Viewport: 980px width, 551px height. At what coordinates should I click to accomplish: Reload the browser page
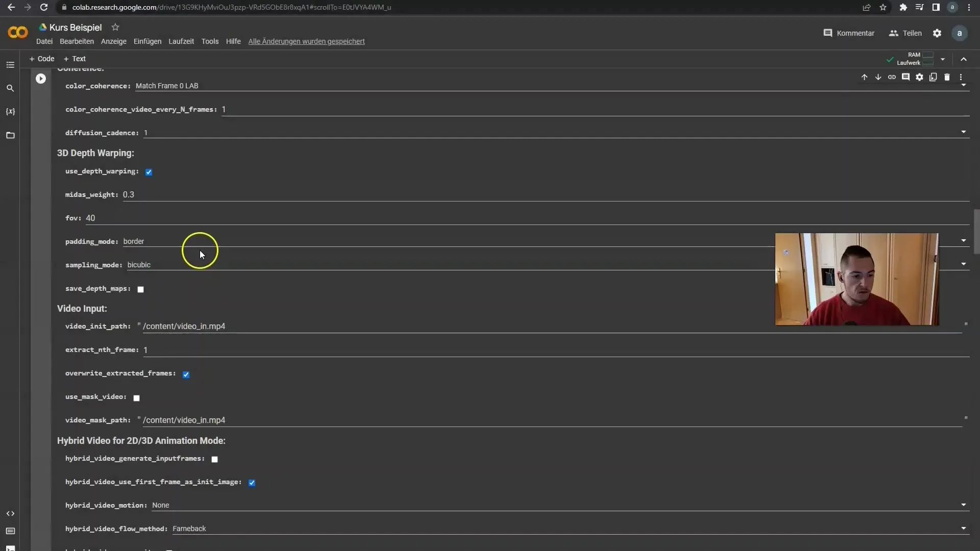point(44,7)
